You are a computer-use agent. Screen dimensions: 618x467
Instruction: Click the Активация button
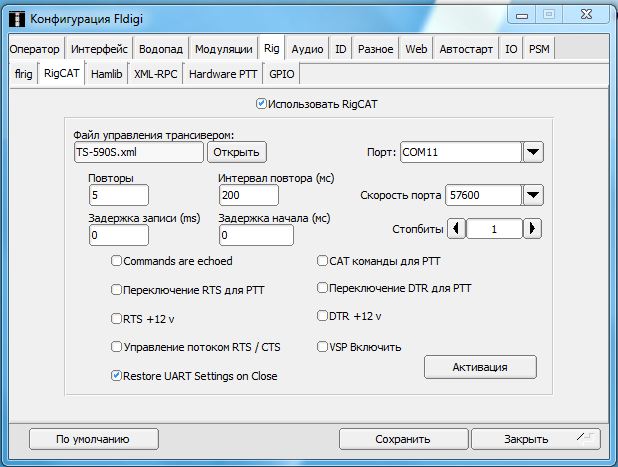(x=480, y=367)
